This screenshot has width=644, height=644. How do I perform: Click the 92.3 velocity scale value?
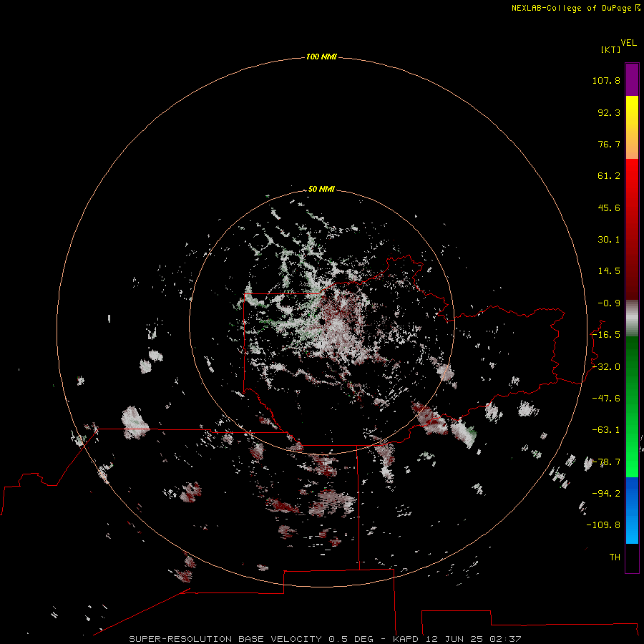coord(609,112)
